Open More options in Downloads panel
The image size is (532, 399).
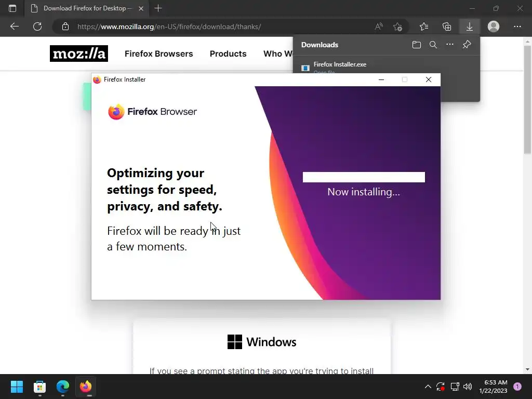(x=449, y=45)
